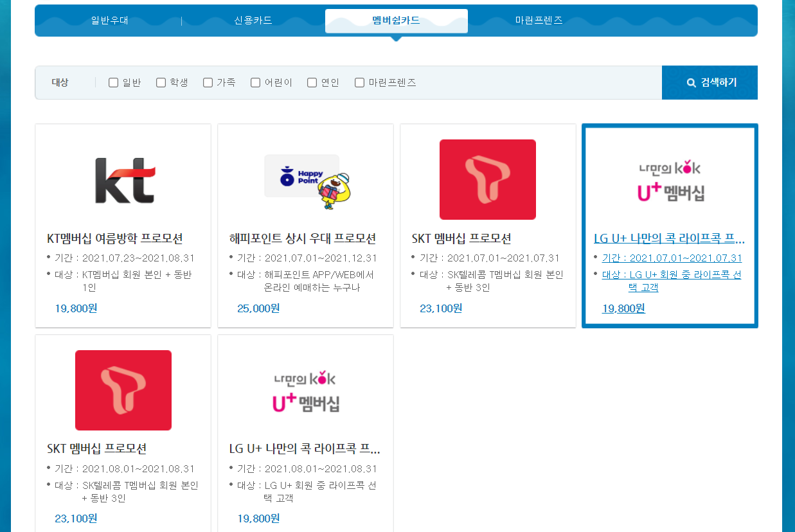
Task: Click the KT logo image
Action: [125, 181]
